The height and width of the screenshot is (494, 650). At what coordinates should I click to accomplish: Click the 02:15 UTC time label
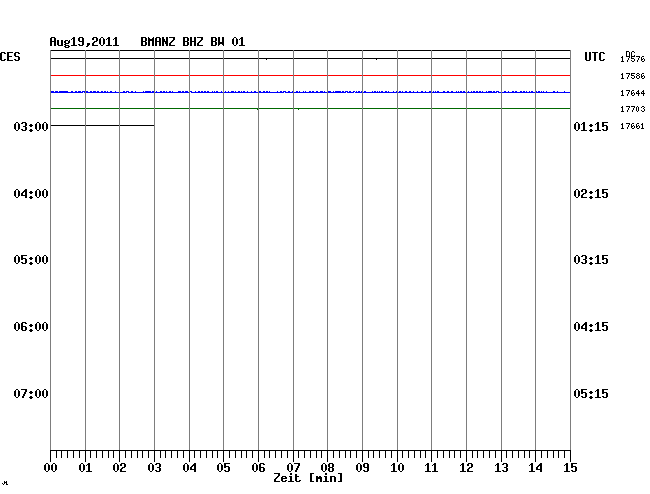coord(591,194)
